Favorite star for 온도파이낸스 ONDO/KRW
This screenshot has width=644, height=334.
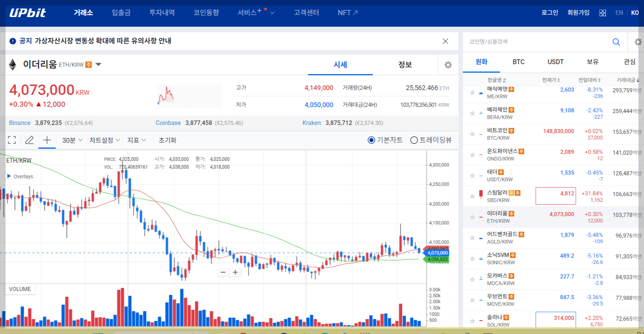tap(472, 155)
